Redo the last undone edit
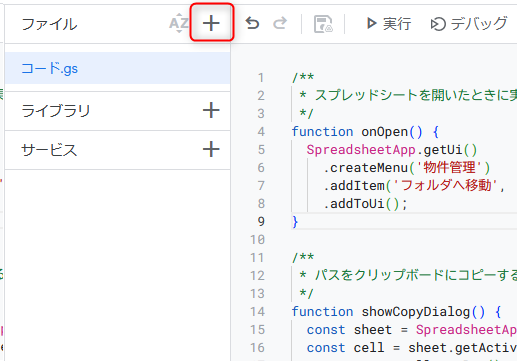 click(280, 23)
